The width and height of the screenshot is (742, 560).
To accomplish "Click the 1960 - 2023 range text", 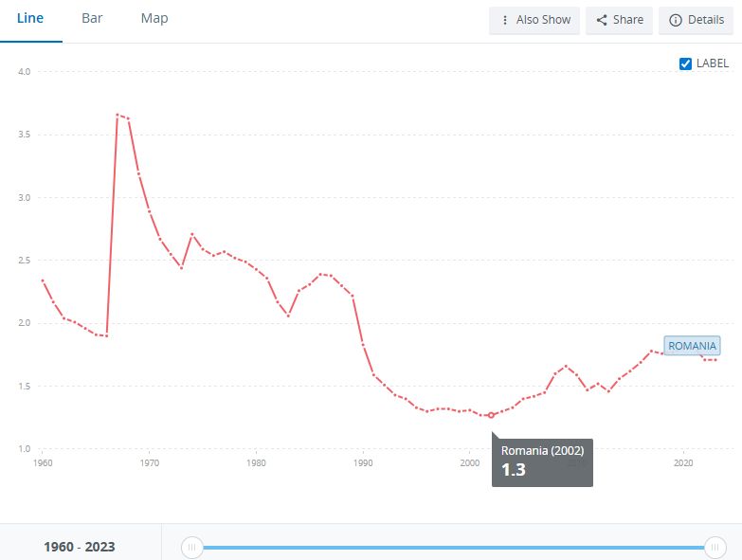I will [80, 547].
